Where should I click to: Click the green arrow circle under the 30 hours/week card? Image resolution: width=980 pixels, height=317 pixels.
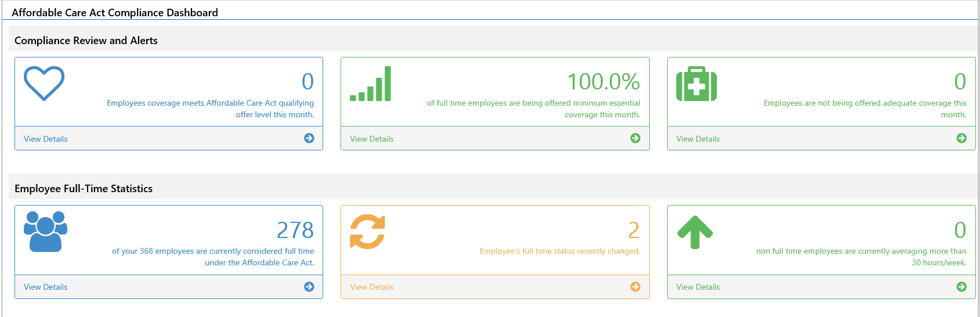click(x=961, y=287)
